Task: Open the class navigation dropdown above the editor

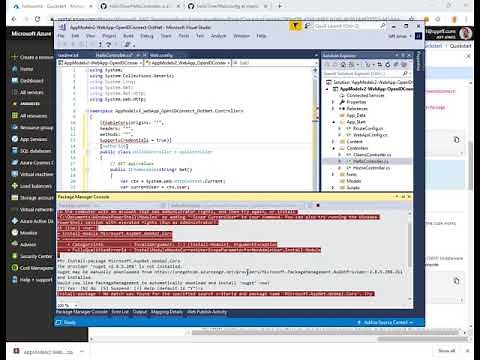Action: tap(187, 63)
